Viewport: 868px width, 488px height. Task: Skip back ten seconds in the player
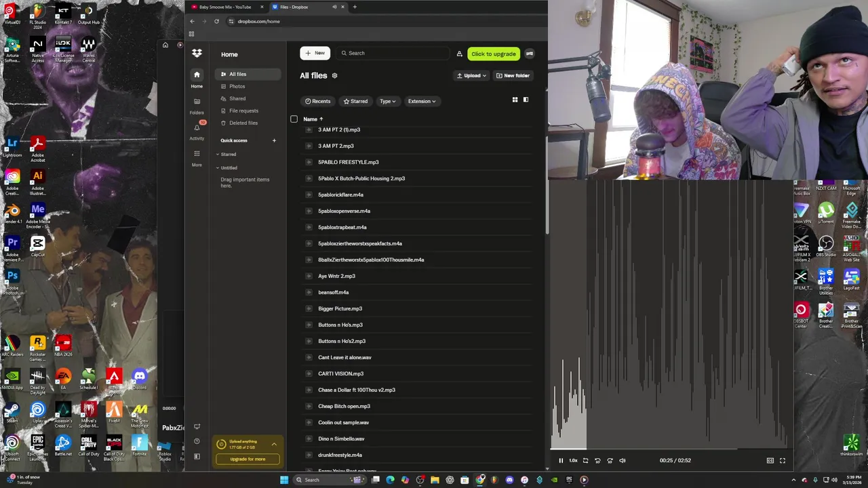(x=597, y=460)
